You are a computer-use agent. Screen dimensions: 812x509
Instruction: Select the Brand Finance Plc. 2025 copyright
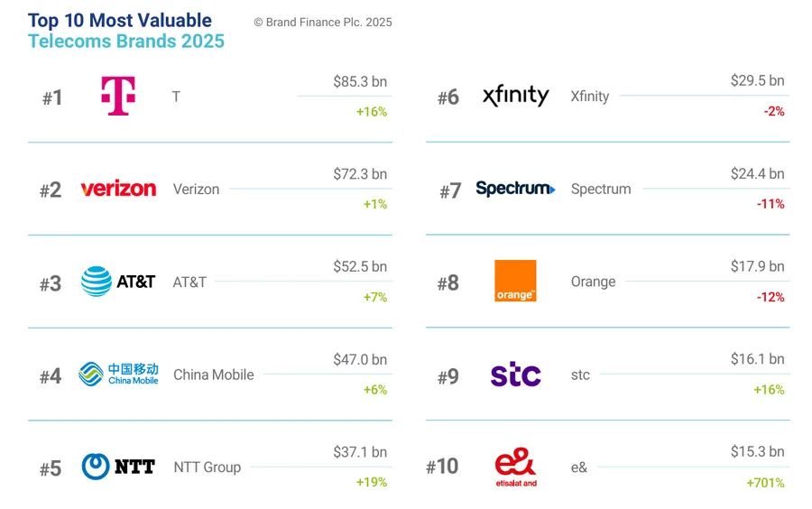coord(323,23)
